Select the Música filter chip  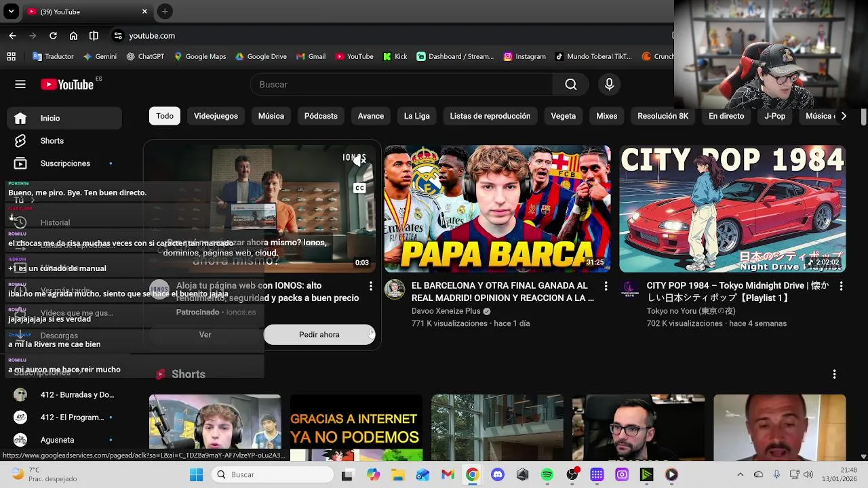pos(271,116)
